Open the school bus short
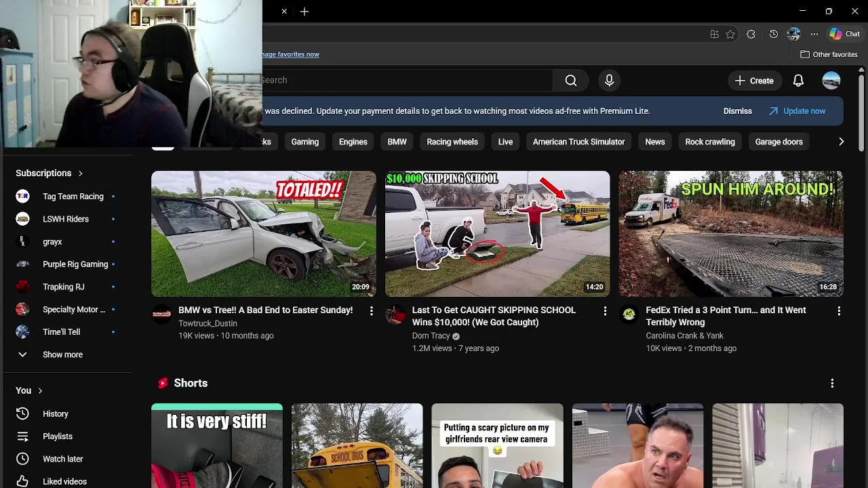This screenshot has width=868, height=488. pyautogui.click(x=357, y=446)
